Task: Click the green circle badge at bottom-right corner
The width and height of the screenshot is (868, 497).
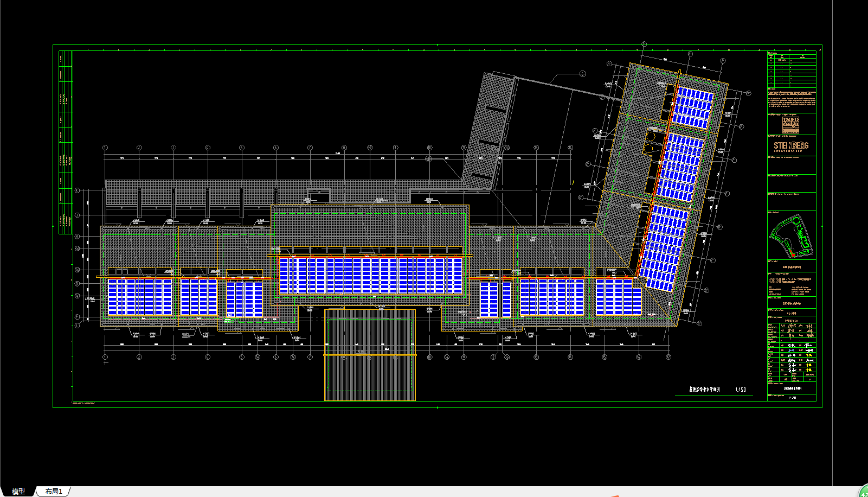Action: 864,492
